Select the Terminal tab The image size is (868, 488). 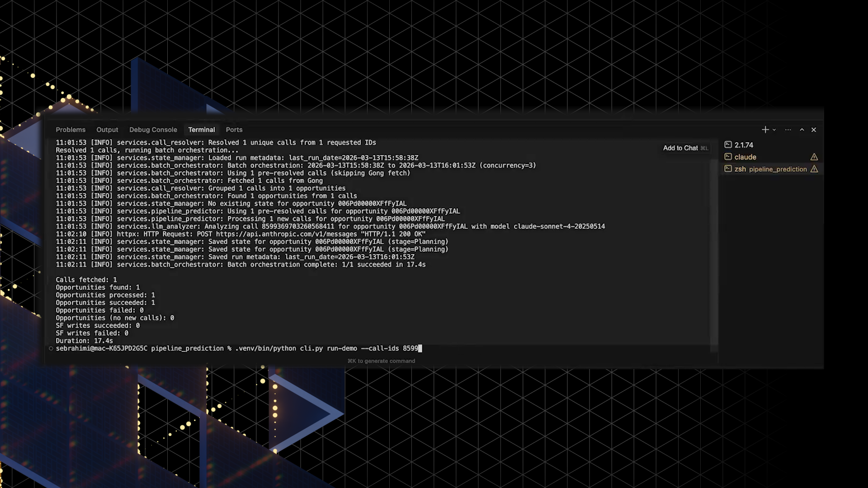[x=202, y=130]
